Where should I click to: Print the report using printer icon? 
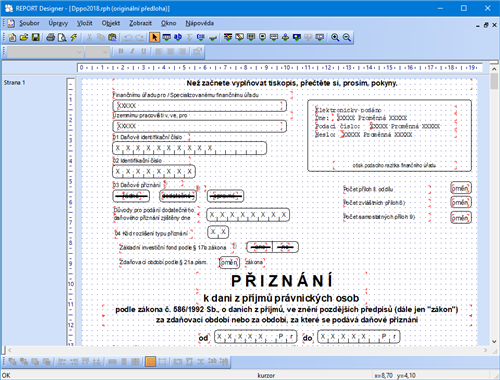point(50,37)
